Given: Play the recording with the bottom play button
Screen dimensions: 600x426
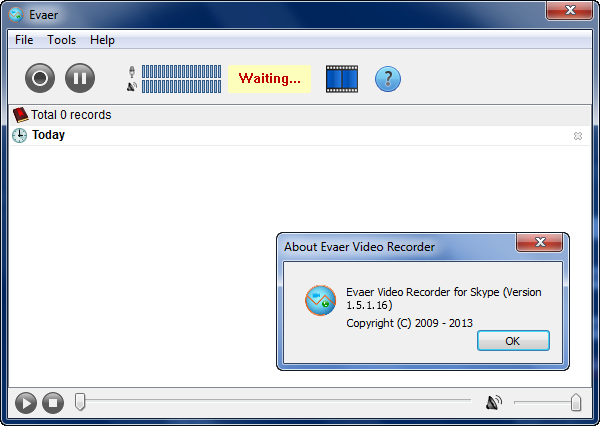Looking at the screenshot, I should point(26,403).
